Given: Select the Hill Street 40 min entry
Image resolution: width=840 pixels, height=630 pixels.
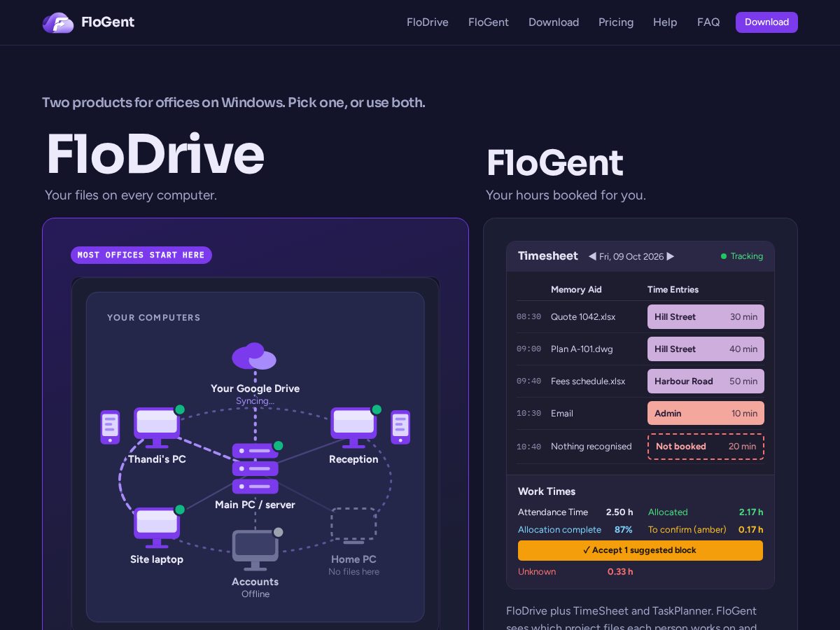Looking at the screenshot, I should tap(706, 349).
